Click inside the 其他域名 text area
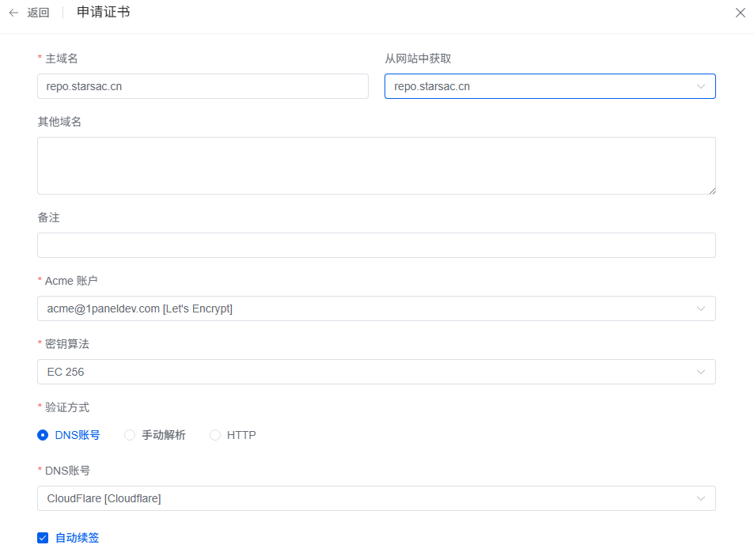This screenshot has width=754, height=560. (376, 165)
